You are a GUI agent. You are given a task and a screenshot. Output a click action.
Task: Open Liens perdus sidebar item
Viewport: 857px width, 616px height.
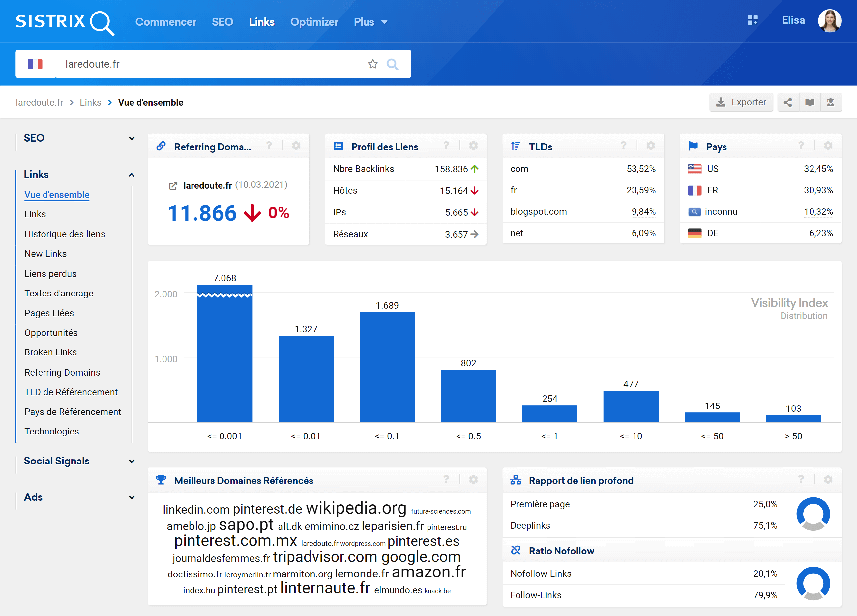[x=51, y=274]
